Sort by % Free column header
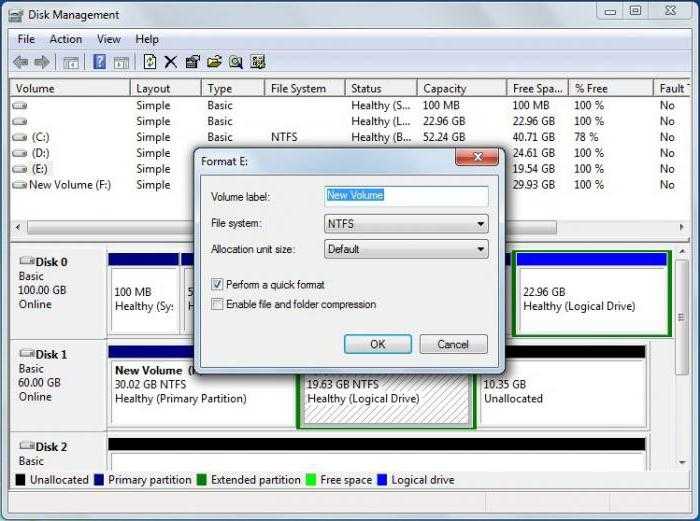This screenshot has height=521, width=700. coord(610,88)
